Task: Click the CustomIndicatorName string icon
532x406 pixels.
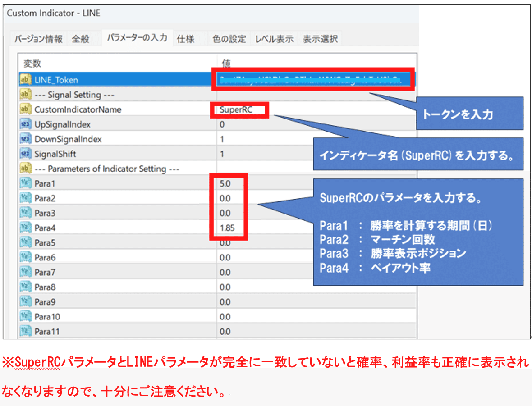Action: coord(25,109)
